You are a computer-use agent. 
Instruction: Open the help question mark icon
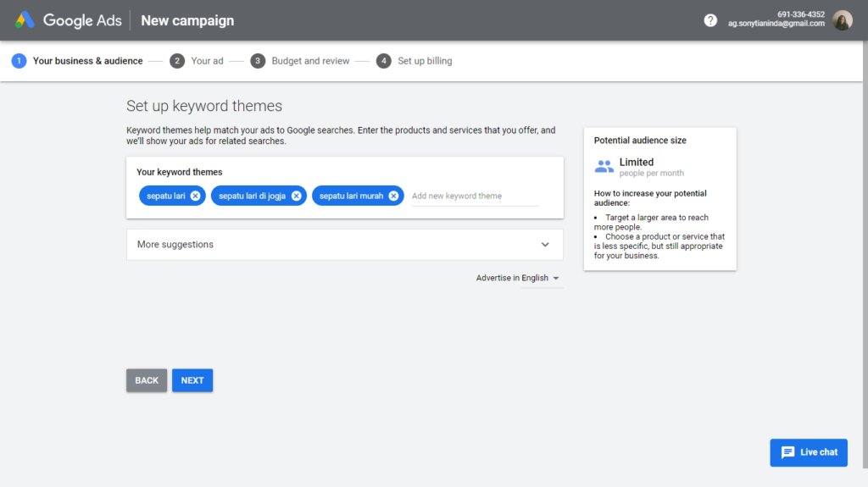point(710,20)
